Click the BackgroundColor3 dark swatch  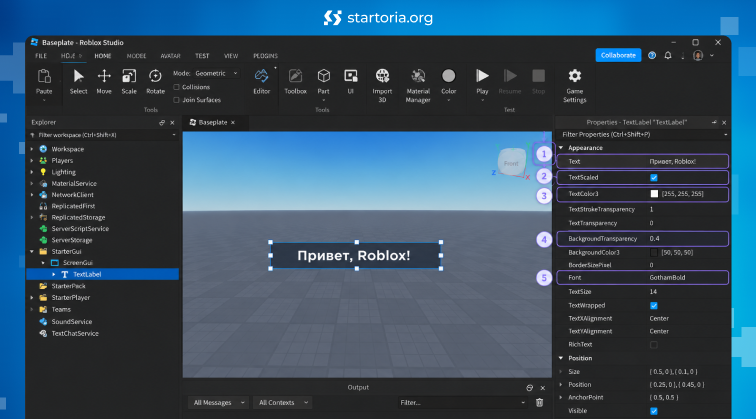(654, 253)
